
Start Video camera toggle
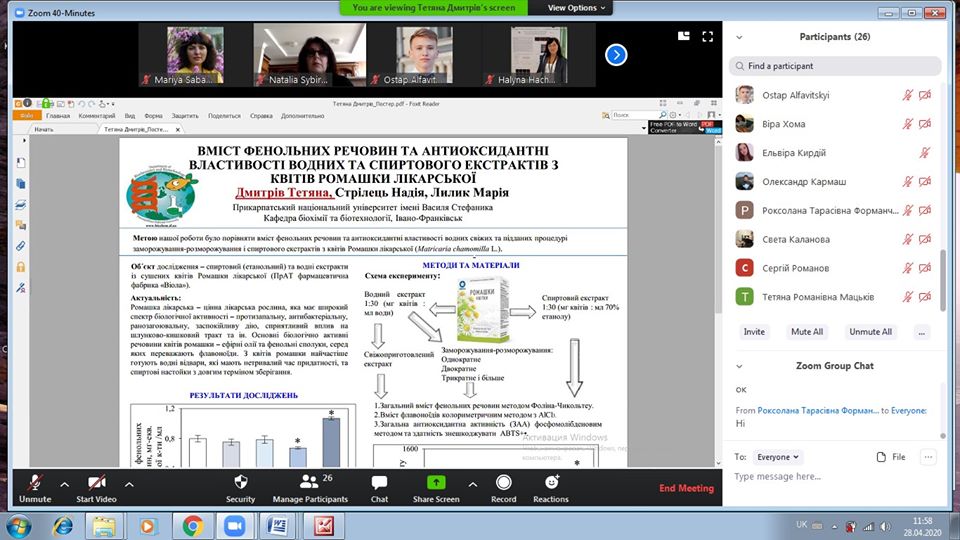(97, 482)
